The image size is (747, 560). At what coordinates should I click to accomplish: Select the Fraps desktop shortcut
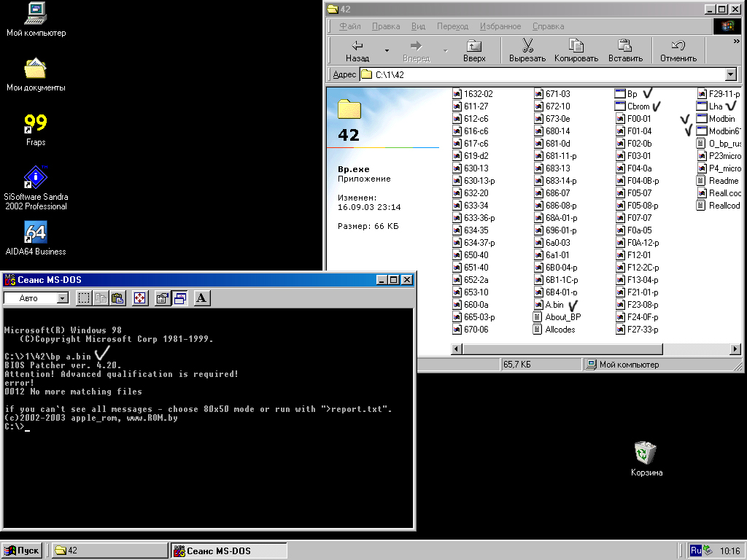[35, 124]
